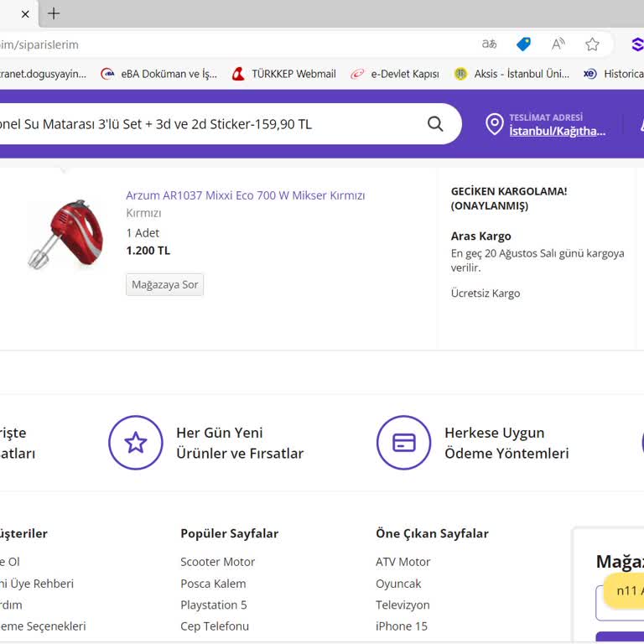Open Posca Kalem page link
Viewport: 644px width, 644px height.
click(x=213, y=584)
